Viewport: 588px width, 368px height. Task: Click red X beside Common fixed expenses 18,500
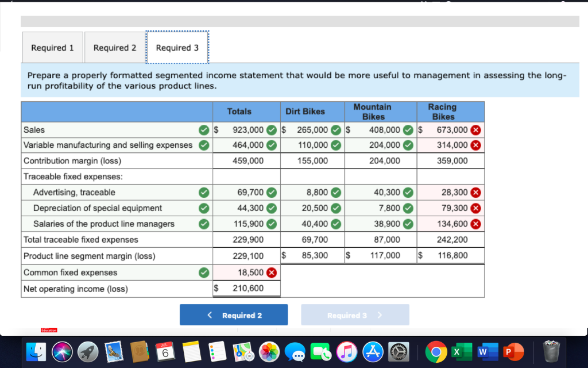[272, 273]
